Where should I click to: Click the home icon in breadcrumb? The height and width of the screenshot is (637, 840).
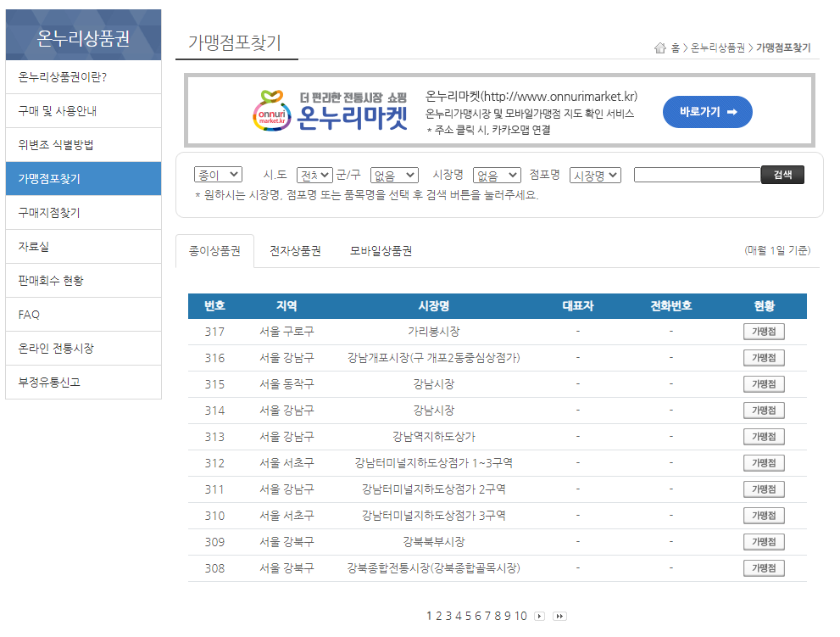coord(660,48)
